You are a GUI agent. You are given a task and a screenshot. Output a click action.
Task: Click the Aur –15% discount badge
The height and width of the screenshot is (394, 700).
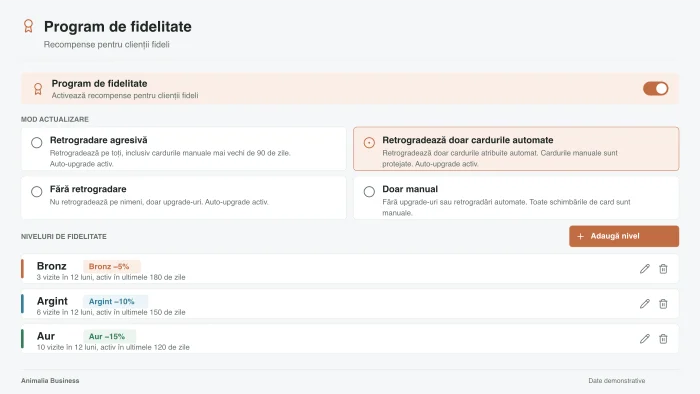point(109,336)
